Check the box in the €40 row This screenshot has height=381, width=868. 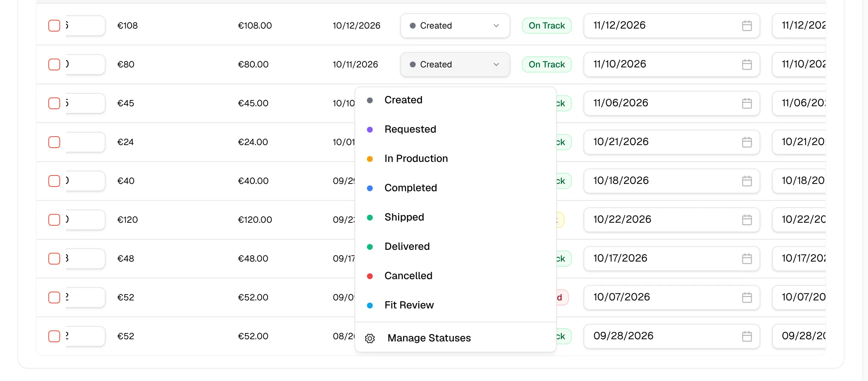tap(54, 181)
